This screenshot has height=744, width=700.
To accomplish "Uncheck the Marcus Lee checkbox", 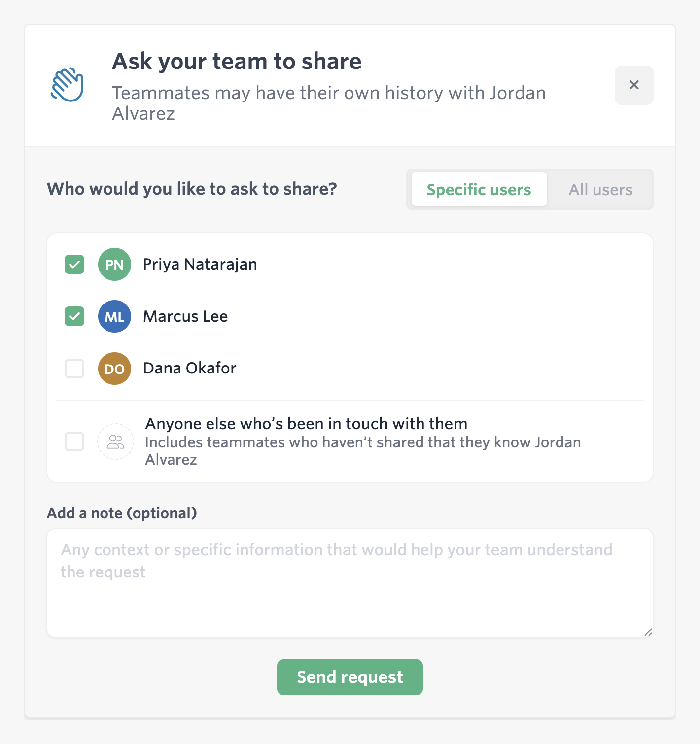I will tap(74, 316).
